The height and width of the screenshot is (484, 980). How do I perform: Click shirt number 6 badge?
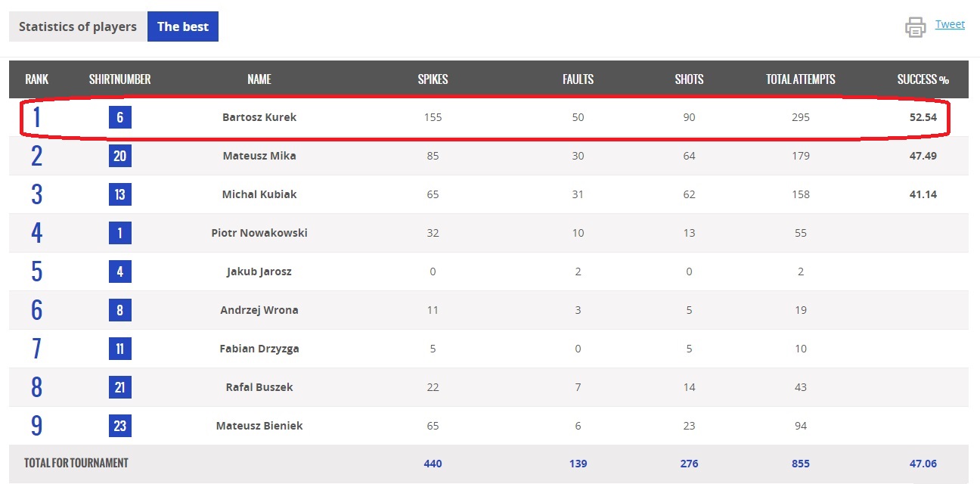click(x=119, y=117)
